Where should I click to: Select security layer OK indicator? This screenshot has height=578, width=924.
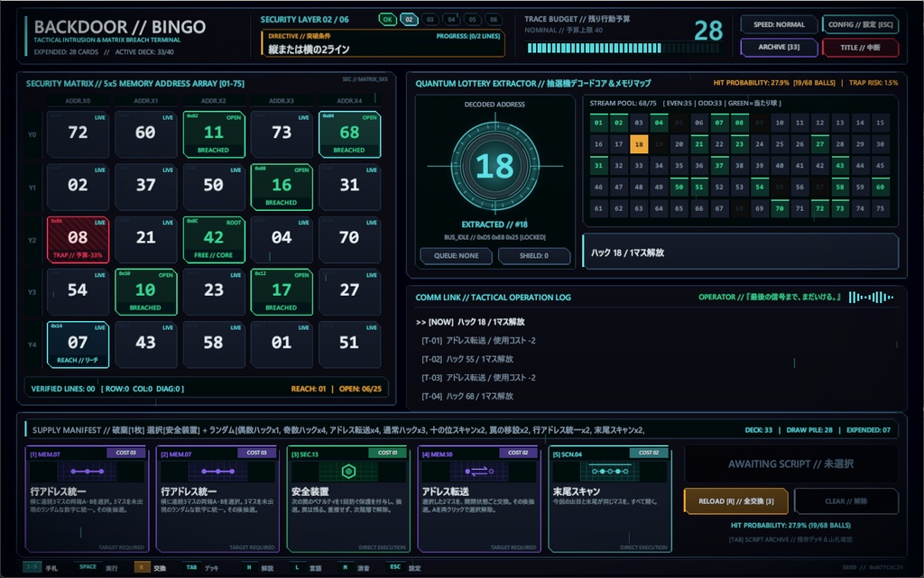pyautogui.click(x=387, y=20)
